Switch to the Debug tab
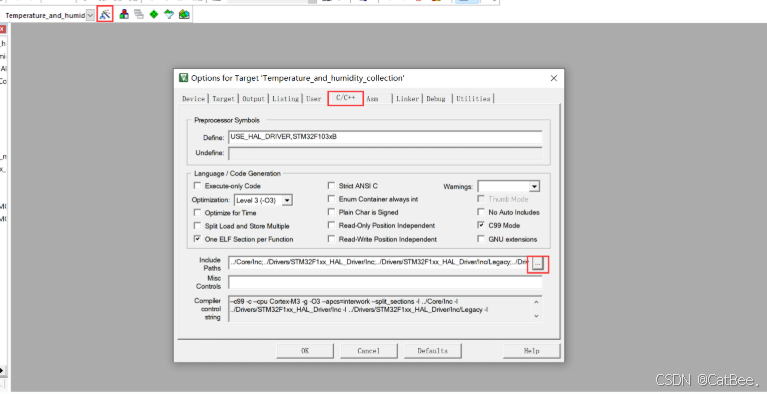767x394 pixels. pyautogui.click(x=436, y=98)
